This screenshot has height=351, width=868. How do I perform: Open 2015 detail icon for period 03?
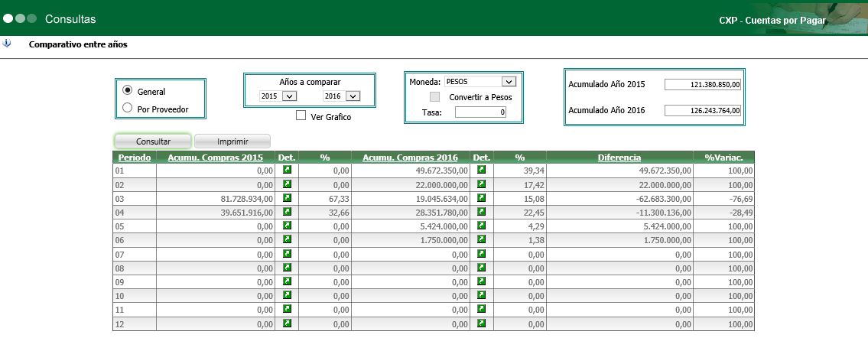[x=287, y=197]
